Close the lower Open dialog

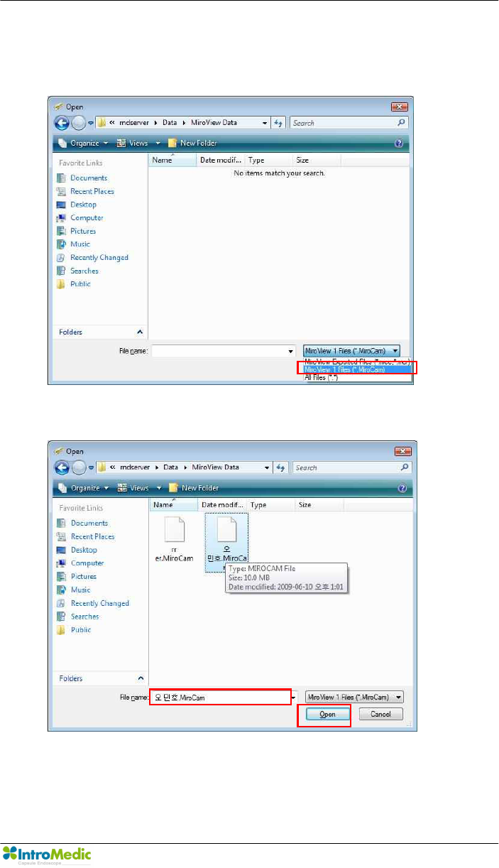402,451
